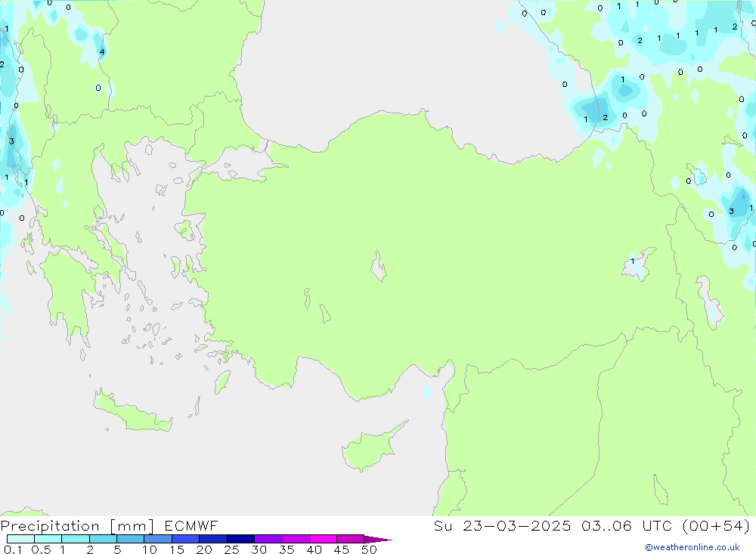Click the "Su 23-03-2025" date text
This screenshot has width=756, height=554.
[x=502, y=526]
